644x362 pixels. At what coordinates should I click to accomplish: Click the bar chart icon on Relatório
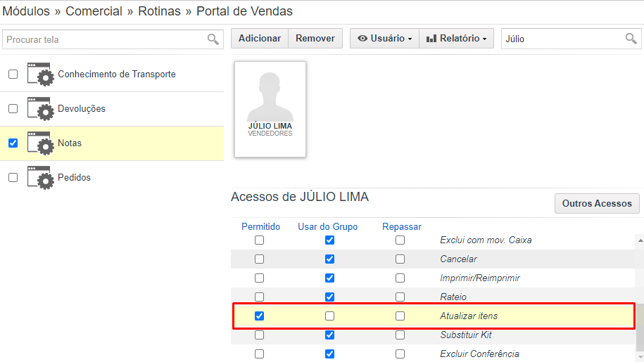tap(431, 39)
